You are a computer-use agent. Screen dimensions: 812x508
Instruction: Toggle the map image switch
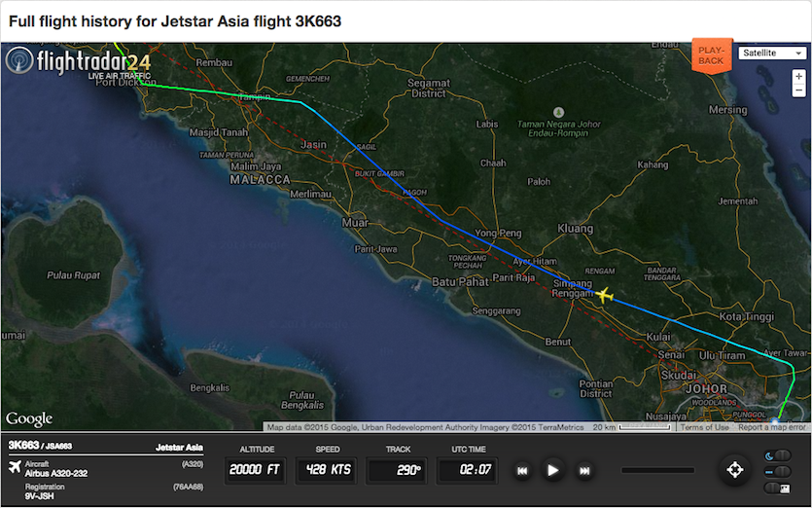(778, 488)
